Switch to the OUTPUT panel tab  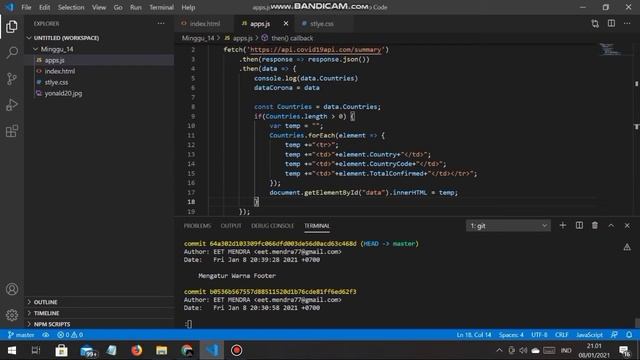click(x=231, y=226)
